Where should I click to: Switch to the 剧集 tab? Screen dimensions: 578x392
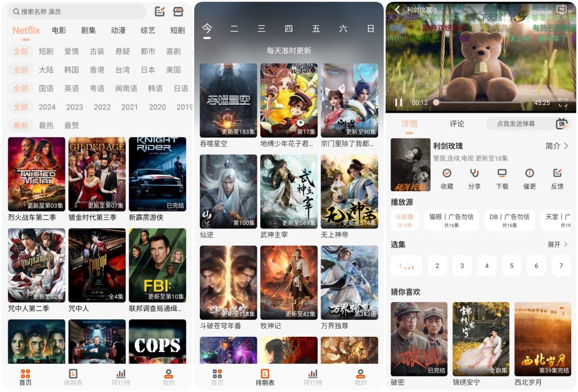(x=89, y=30)
